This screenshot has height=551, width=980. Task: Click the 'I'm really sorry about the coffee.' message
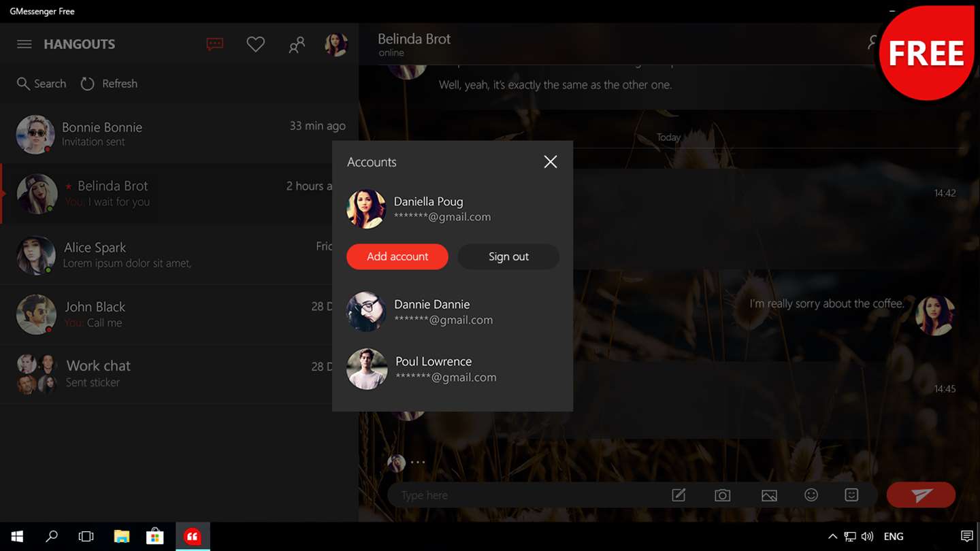pyautogui.click(x=827, y=303)
